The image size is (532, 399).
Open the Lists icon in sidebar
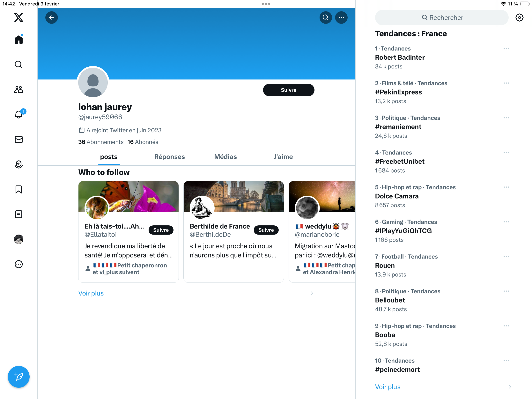(18, 215)
